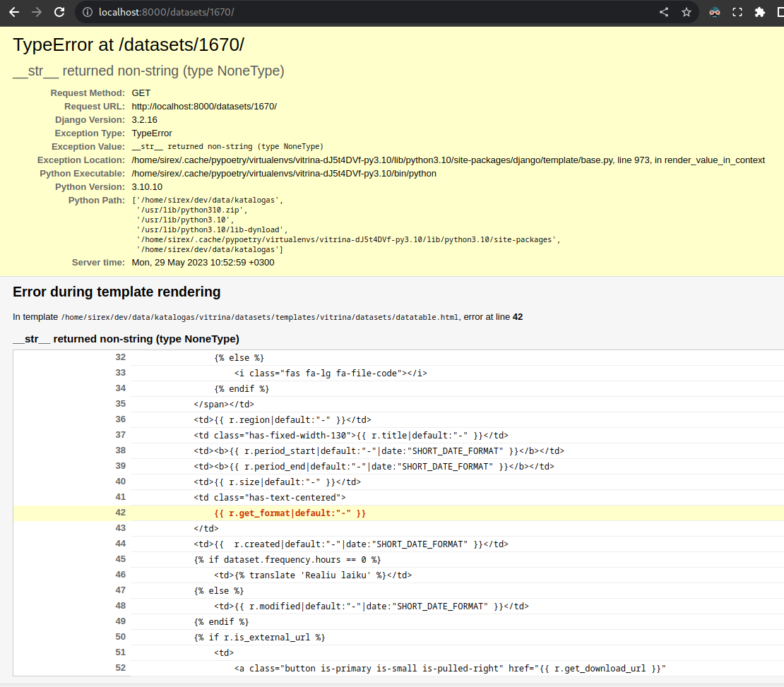Open the goggles extension icon

pyautogui.click(x=713, y=11)
